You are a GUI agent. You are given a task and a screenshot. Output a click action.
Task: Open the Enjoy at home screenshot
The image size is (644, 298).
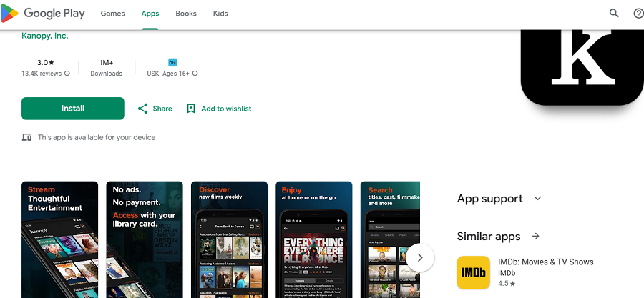(x=314, y=240)
